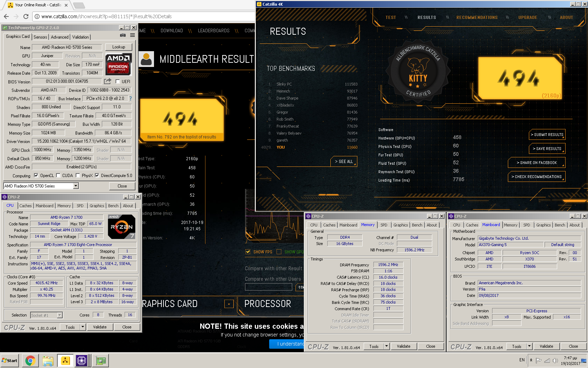Close the Your Online Result Chrome tab
The width and height of the screenshot is (588, 368).
click(66, 5)
